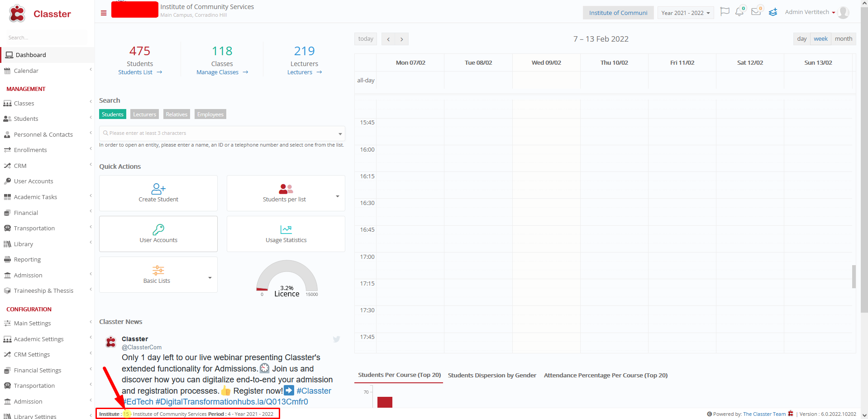Click the Classes icon in sidebar
Viewport: 868px width, 419px height.
click(7, 104)
